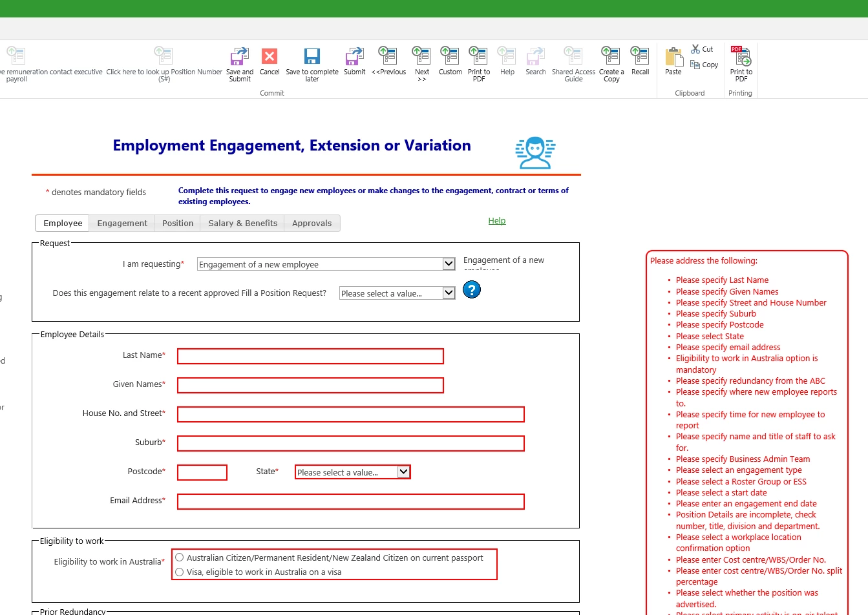This screenshot has width=868, height=615.
Task: Click 'Please enter Cost centre/WBS/Order No.' message
Action: click(x=751, y=559)
